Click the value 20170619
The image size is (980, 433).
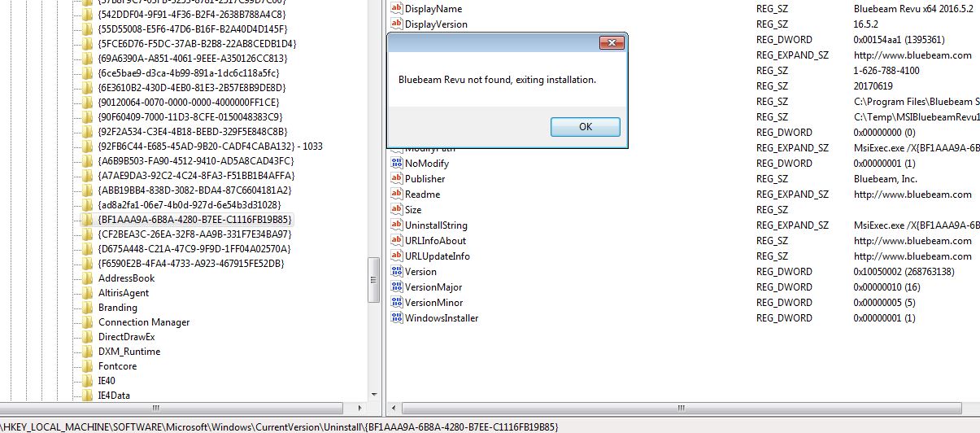pyautogui.click(x=873, y=85)
